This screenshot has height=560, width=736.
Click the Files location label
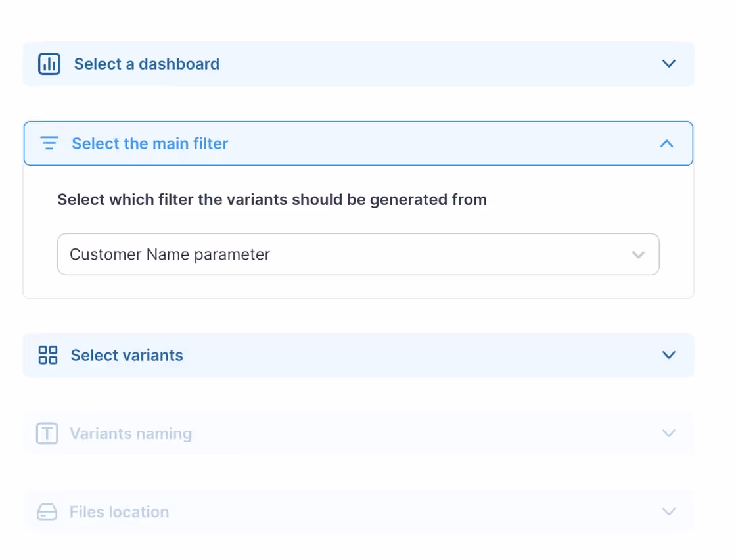119,512
